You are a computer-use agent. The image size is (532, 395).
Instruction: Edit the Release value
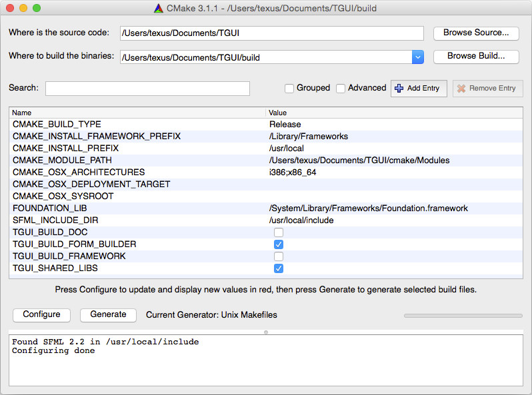(x=285, y=125)
